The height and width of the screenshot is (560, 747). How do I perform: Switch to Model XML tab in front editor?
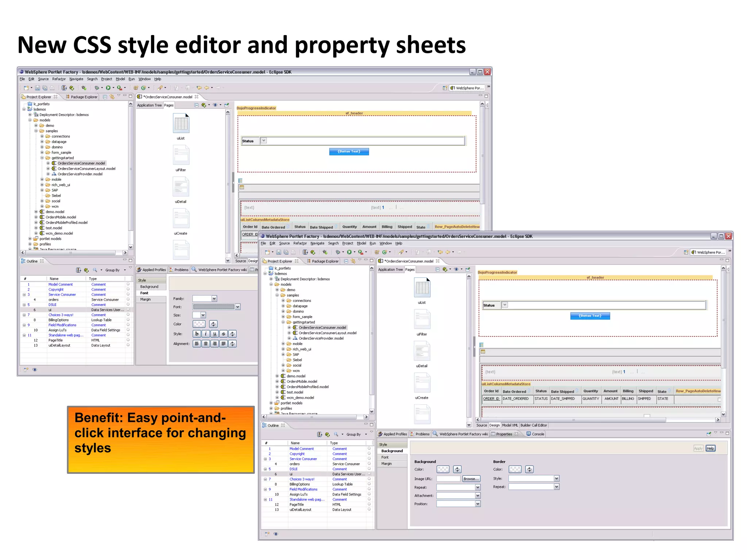pyautogui.click(x=510, y=425)
